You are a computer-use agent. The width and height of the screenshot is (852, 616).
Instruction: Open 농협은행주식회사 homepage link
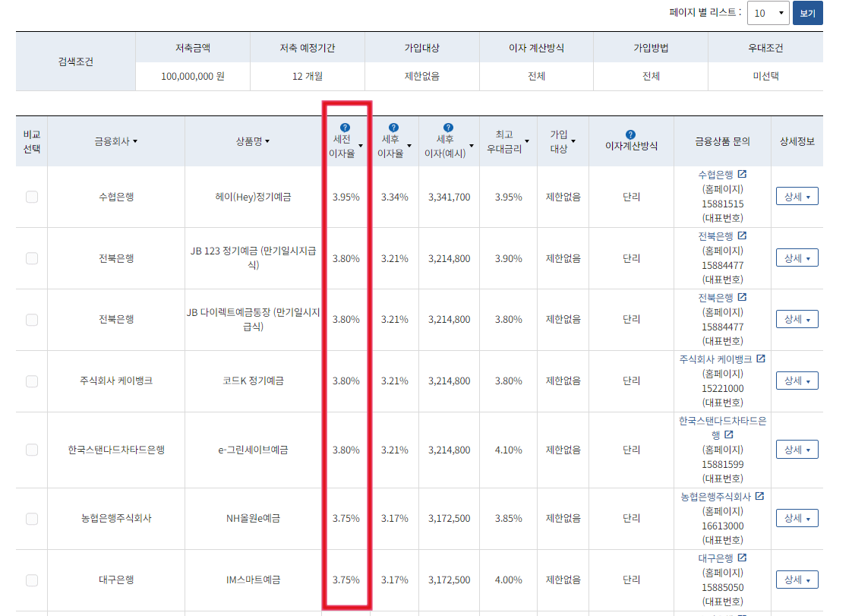[x=715, y=497]
